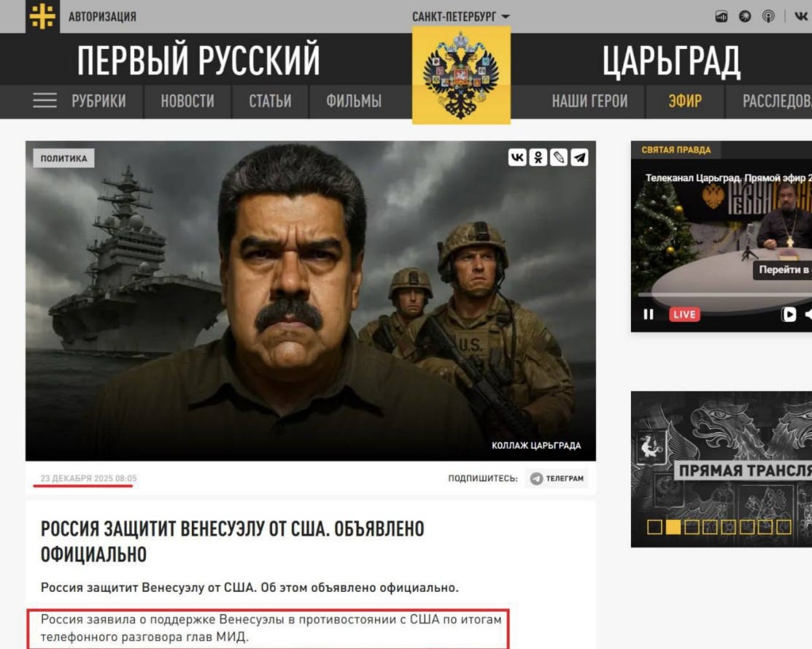Click the article date 23 ДЕКАБРЯ 2025
Screen dimensions: 812x649
click(x=88, y=478)
